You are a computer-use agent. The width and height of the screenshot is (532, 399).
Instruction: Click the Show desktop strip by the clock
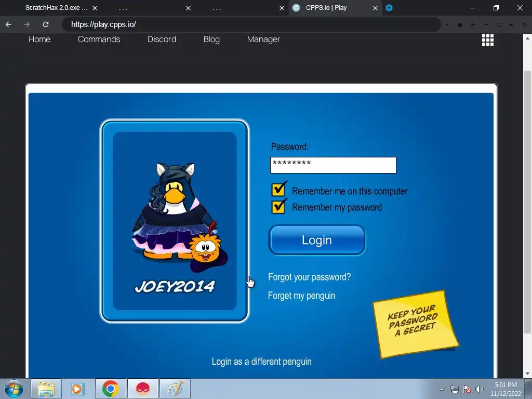click(529, 389)
